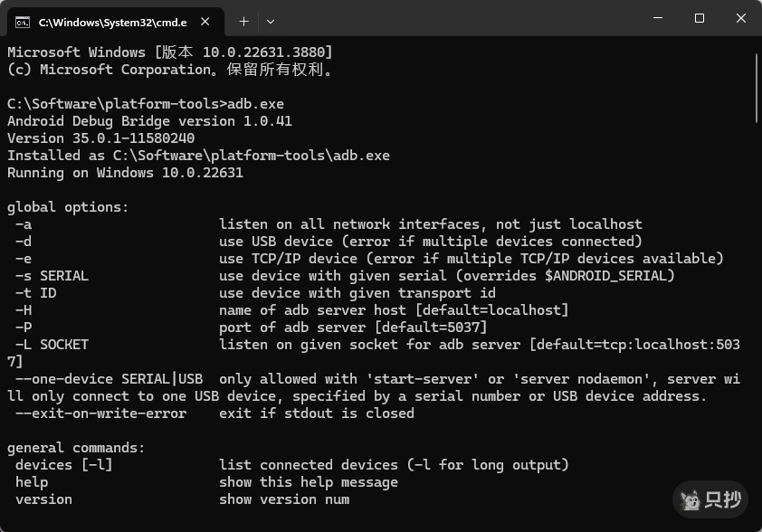Minimize the terminal window
Screen dimensions: 762x532
pyautogui.click(x=655, y=18)
